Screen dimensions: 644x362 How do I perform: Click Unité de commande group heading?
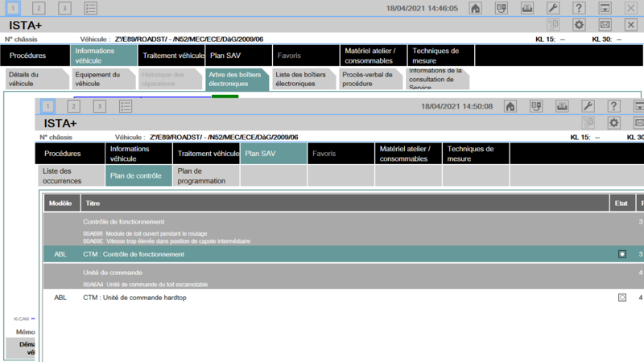coord(113,273)
